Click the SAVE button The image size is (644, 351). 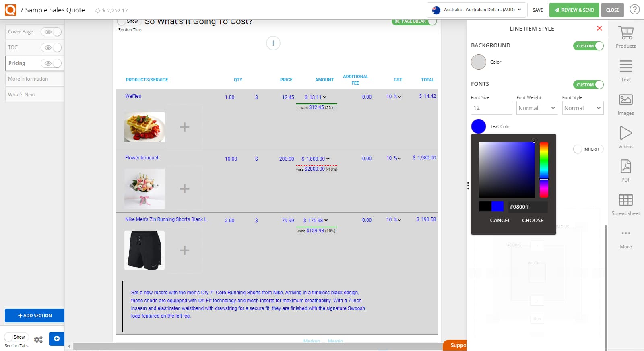538,10
